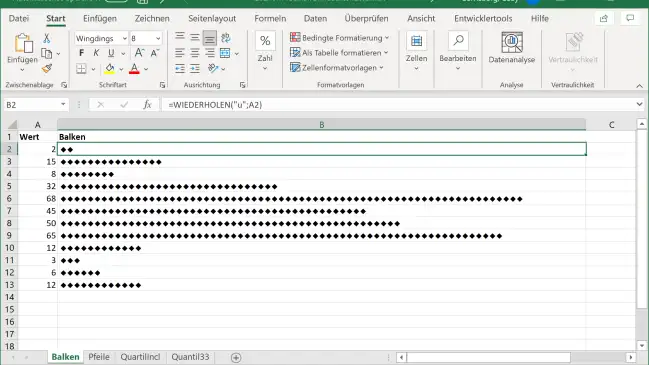Click the Hilfe tab
649x365 pixels.
tap(539, 19)
